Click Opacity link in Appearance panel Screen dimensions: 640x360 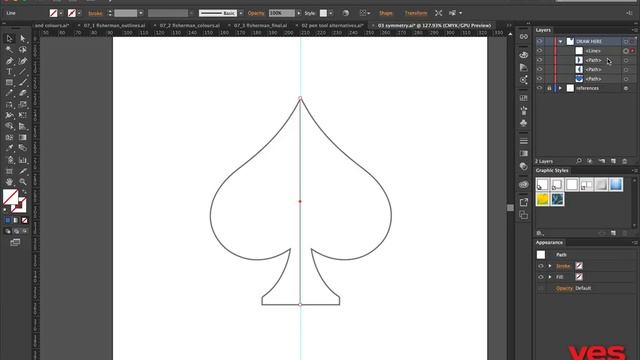(x=564, y=288)
